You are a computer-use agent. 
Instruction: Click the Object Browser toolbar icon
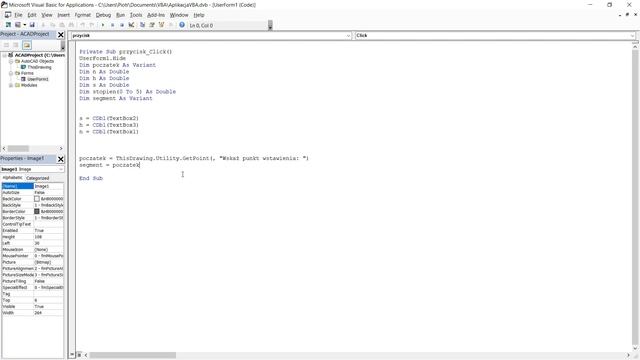tap(161, 25)
